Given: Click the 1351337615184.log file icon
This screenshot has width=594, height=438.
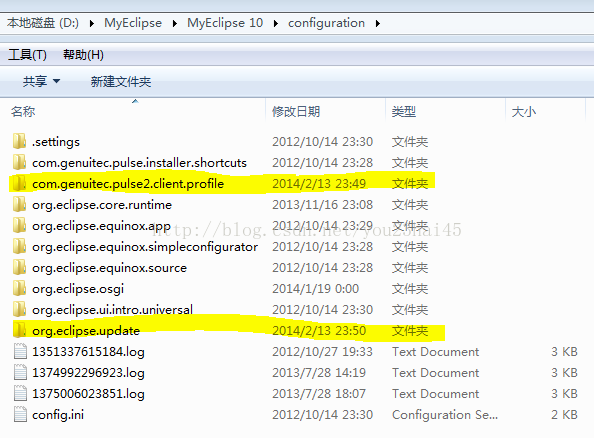Looking at the screenshot, I should (20, 351).
